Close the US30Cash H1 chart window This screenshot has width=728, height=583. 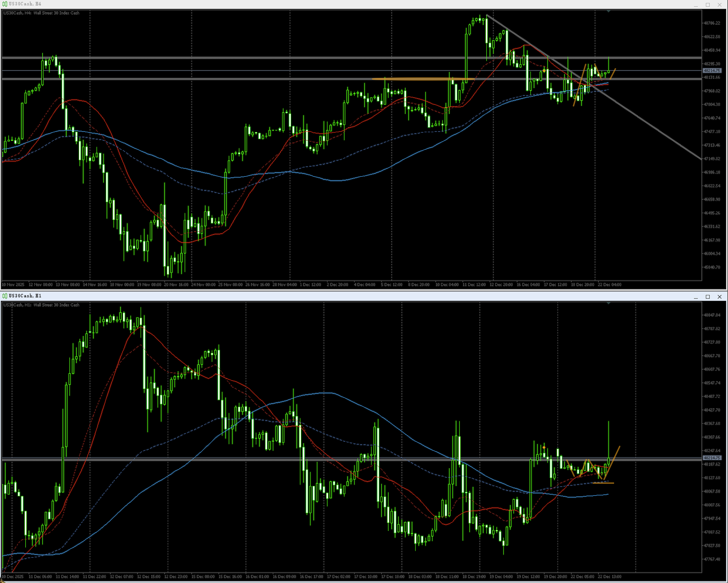click(720, 297)
